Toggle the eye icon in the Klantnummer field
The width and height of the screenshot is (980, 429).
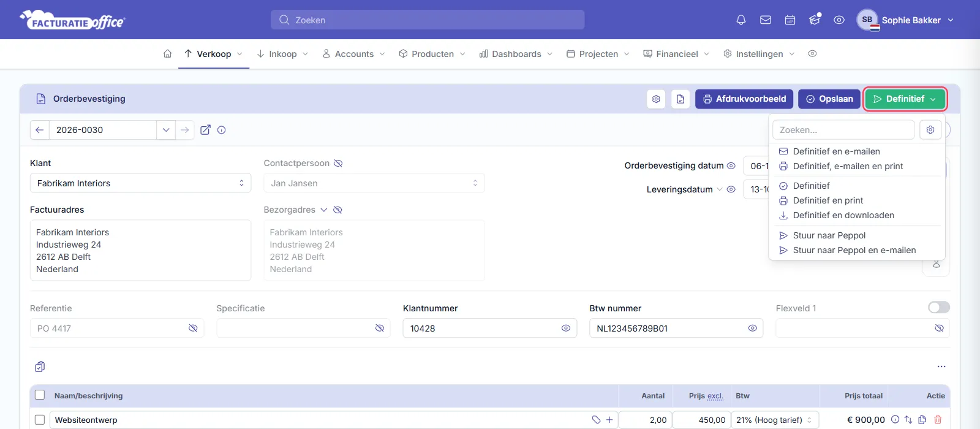point(566,328)
